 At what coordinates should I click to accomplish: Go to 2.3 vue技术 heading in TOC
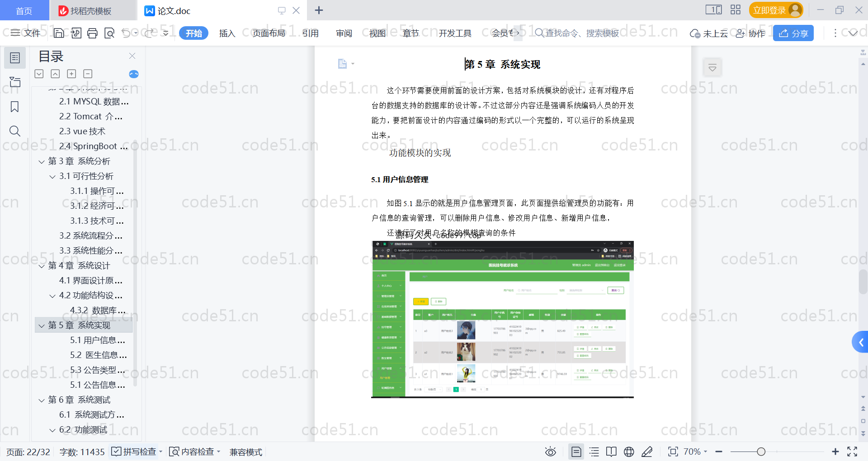pyautogui.click(x=82, y=132)
